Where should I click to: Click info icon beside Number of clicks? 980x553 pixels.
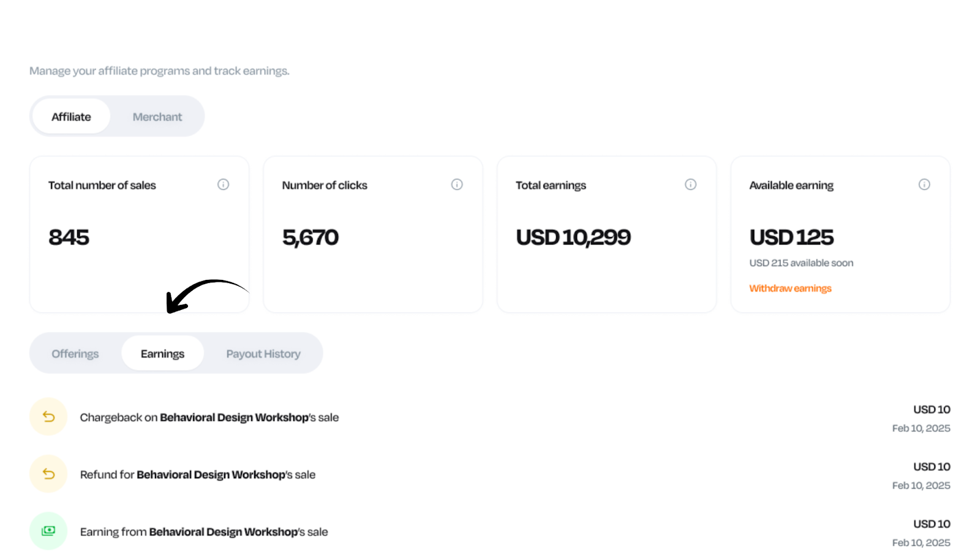coord(457,184)
